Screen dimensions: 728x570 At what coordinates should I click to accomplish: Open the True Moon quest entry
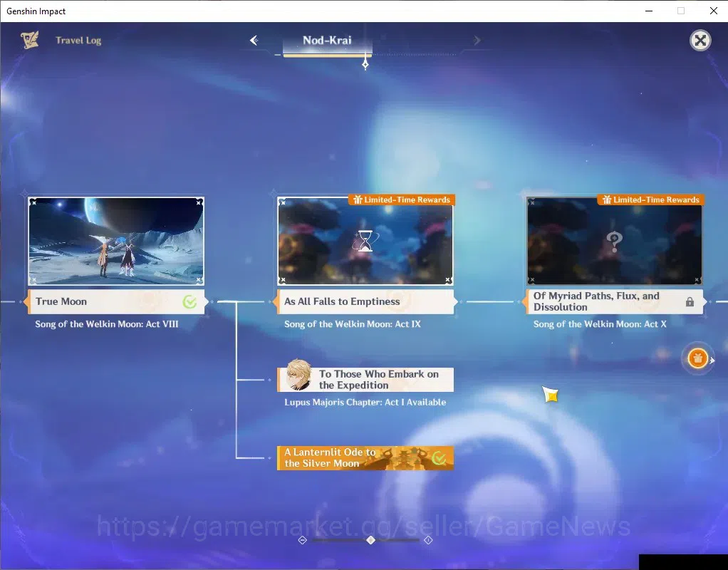pyautogui.click(x=116, y=302)
